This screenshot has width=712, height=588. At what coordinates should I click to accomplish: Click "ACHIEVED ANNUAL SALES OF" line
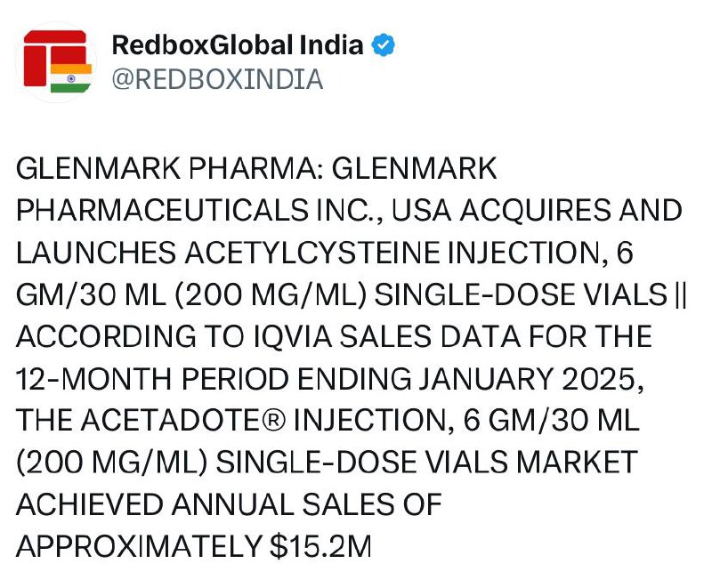230,504
